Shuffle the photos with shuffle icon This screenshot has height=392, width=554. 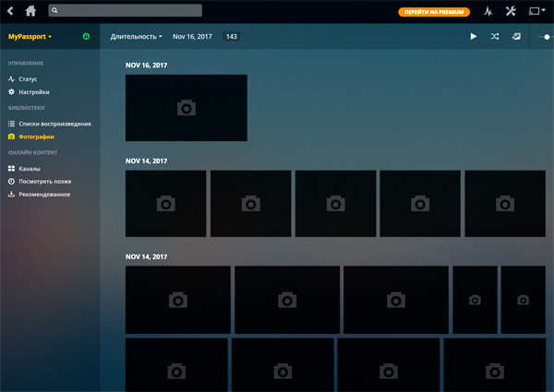pos(495,37)
